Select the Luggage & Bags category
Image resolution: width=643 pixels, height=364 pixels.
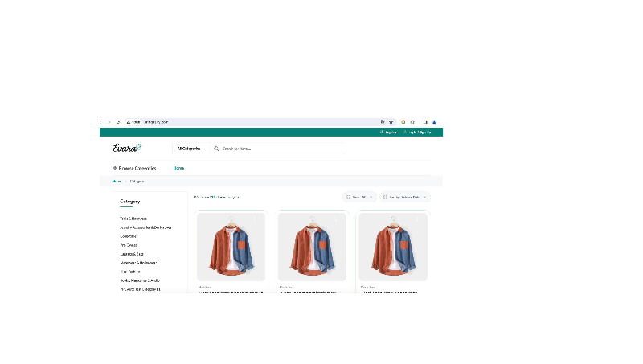tap(132, 254)
